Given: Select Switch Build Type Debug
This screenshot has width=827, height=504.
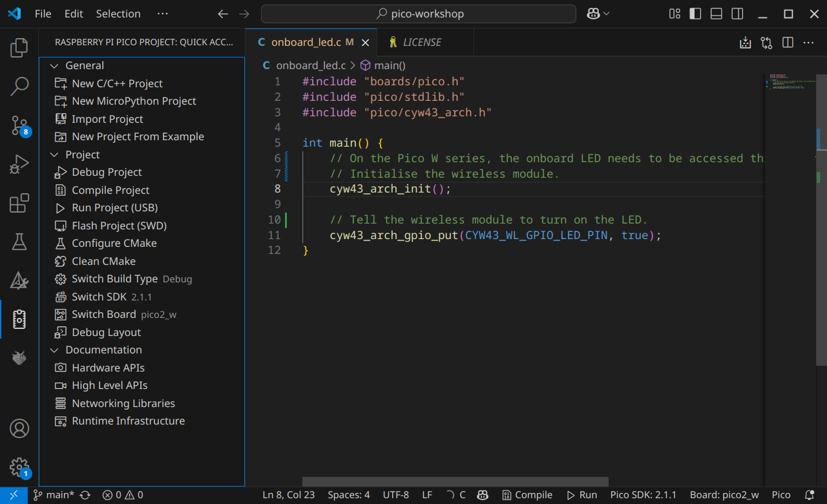Looking at the screenshot, I should (141, 278).
